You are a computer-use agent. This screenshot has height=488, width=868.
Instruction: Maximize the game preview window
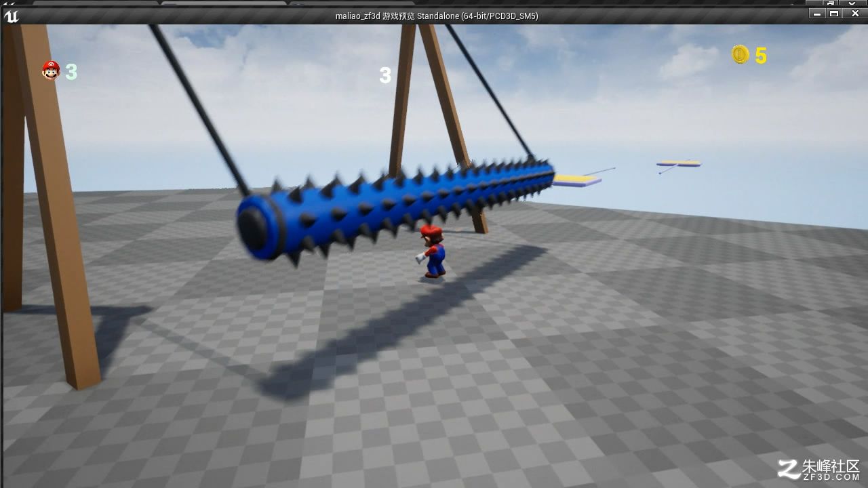tap(834, 14)
